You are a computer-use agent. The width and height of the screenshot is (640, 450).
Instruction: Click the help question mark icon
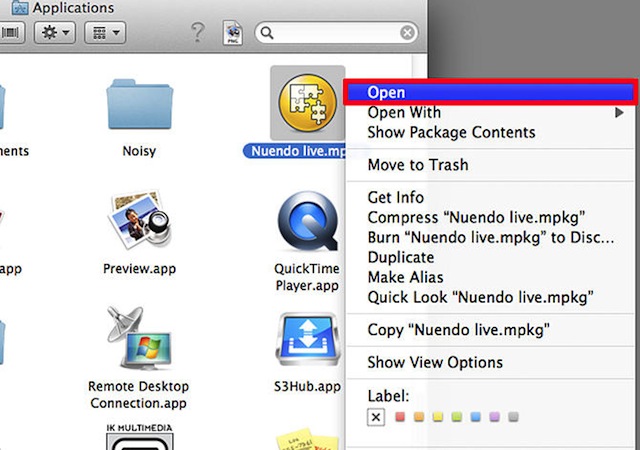[198, 33]
